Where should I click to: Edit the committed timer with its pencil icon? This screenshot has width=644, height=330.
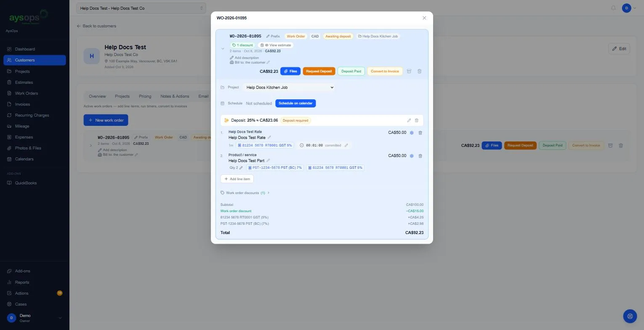point(346,145)
